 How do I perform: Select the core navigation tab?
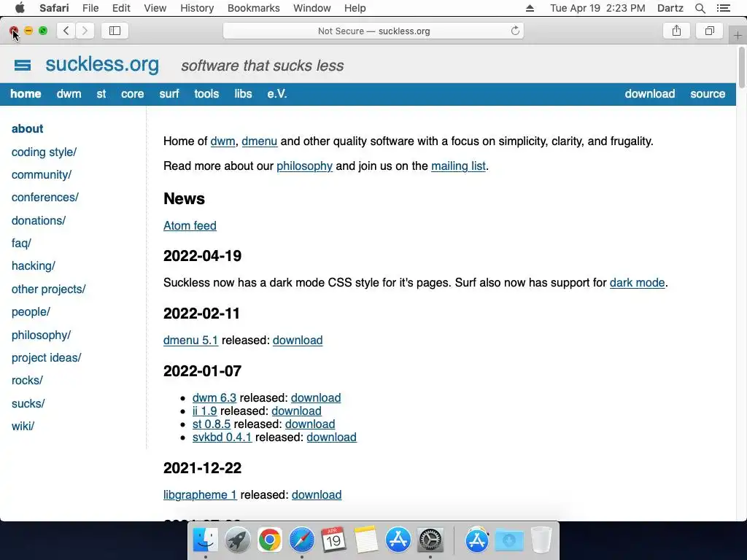(133, 94)
